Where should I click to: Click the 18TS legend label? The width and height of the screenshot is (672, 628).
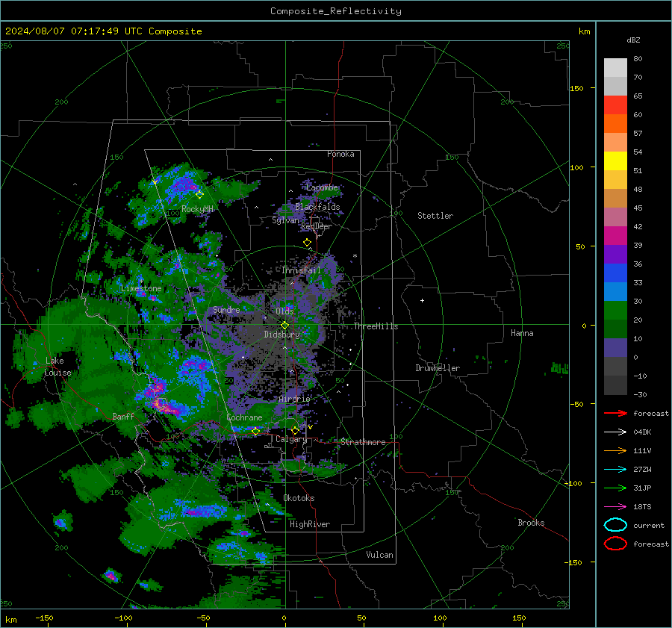[x=642, y=507]
